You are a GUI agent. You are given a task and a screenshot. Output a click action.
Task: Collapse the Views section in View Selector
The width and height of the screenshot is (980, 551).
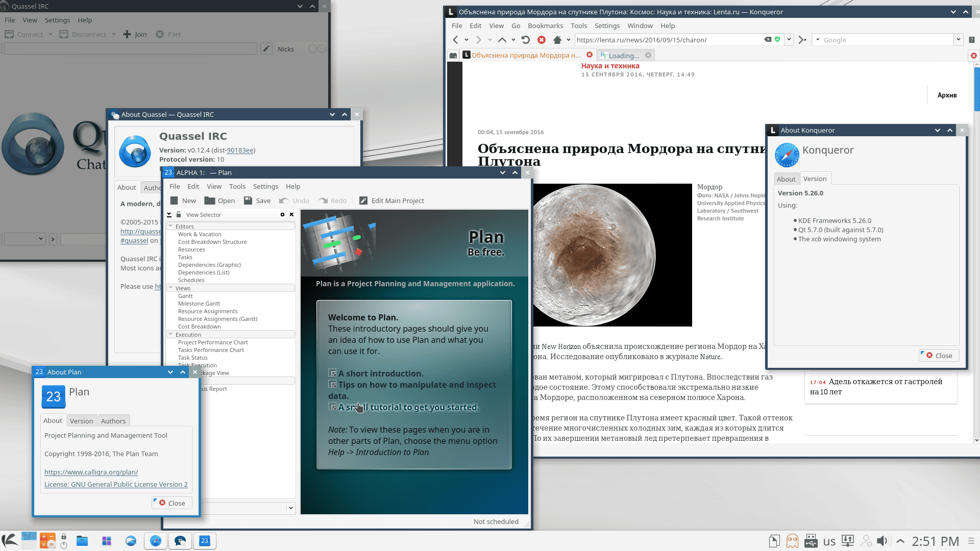click(x=170, y=288)
